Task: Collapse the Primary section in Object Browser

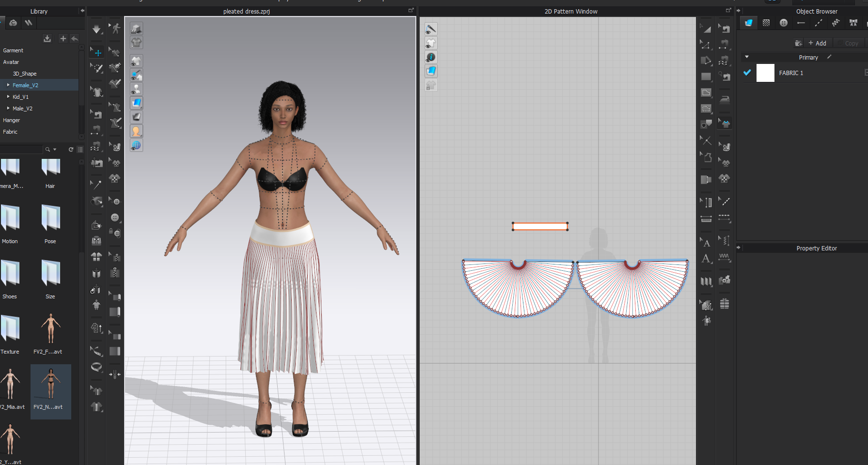Action: [747, 57]
